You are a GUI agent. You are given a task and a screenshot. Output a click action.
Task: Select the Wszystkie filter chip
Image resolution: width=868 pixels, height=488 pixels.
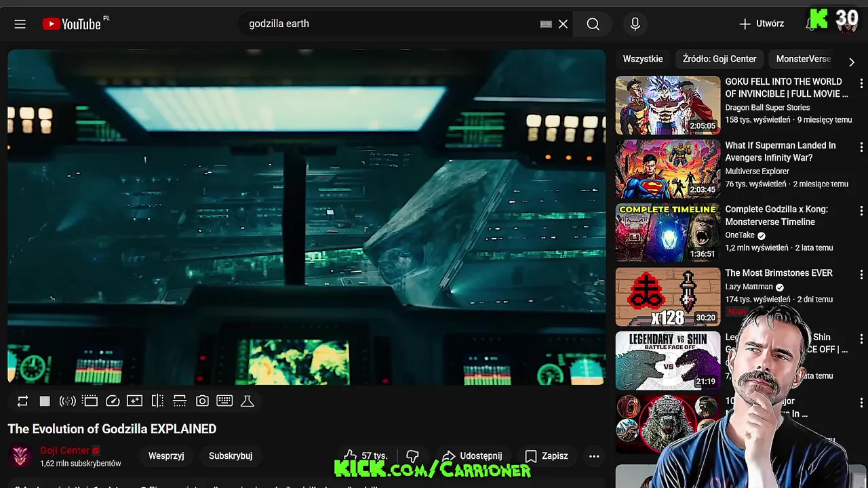643,59
